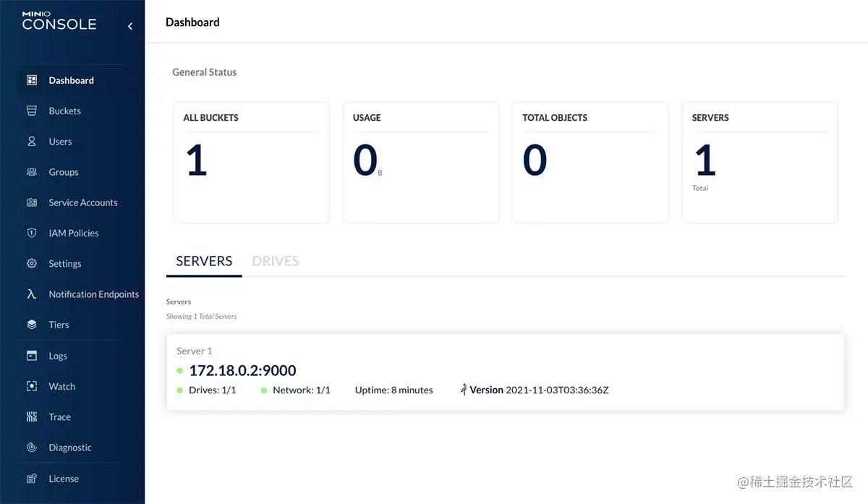
Task: Click the Diagnostic radar icon
Action: click(x=31, y=448)
